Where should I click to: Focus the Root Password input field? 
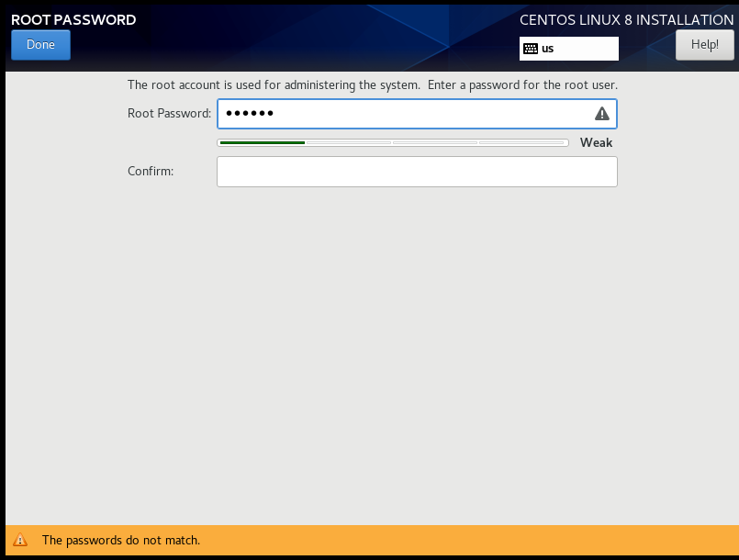[417, 114]
